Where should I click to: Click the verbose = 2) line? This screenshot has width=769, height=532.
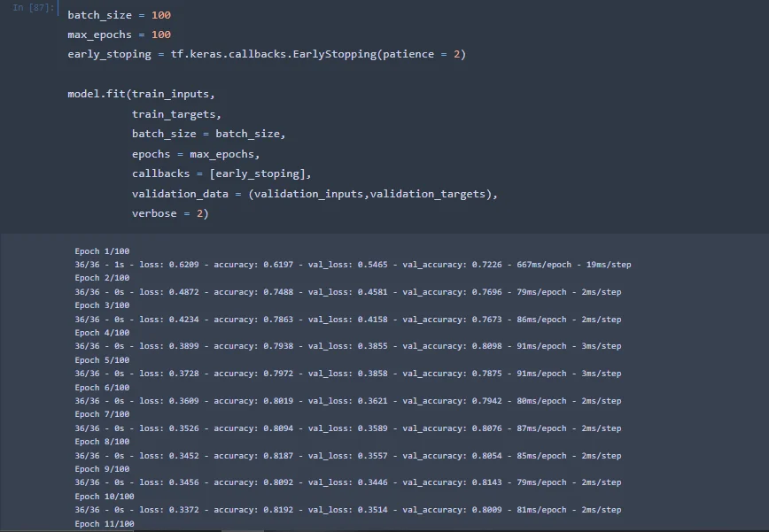(170, 213)
